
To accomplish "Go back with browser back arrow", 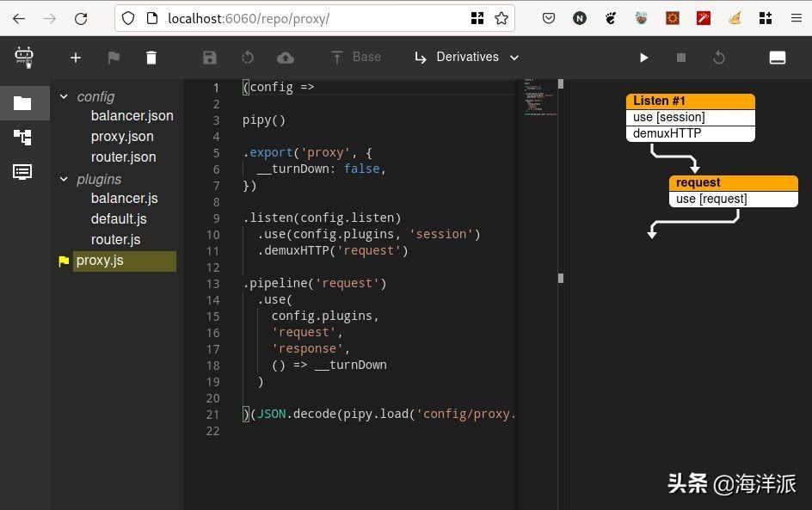I will tap(19, 19).
